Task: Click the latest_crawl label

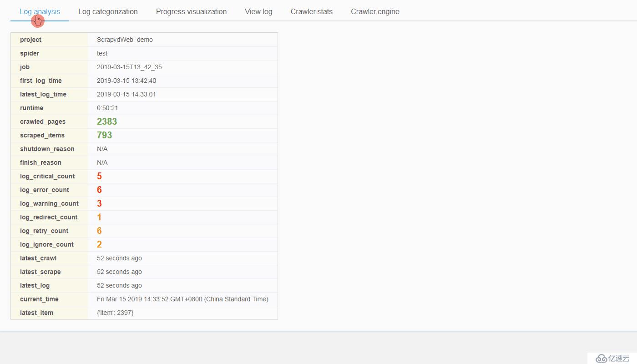Action: pos(38,258)
